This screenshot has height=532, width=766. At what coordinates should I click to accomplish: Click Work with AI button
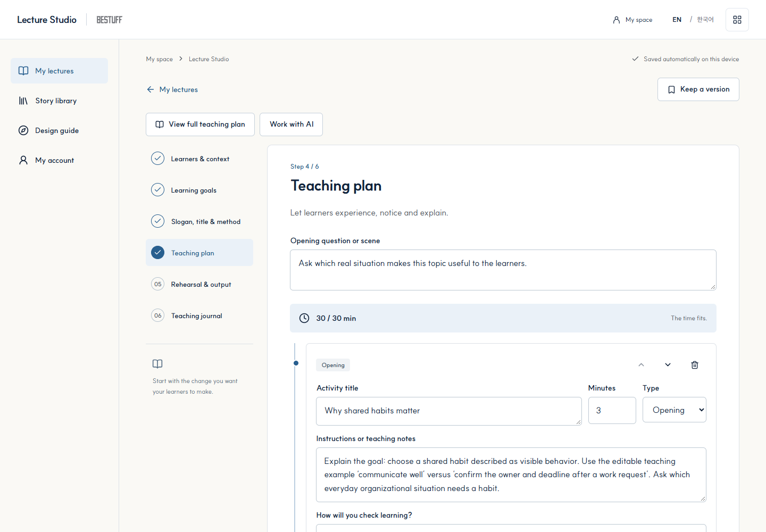tap(291, 124)
